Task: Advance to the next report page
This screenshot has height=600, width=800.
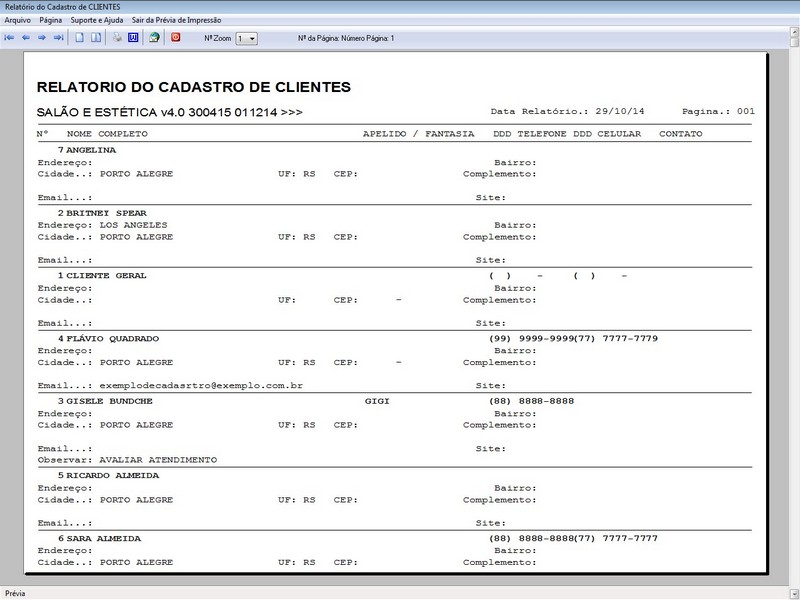Action: tap(42, 38)
